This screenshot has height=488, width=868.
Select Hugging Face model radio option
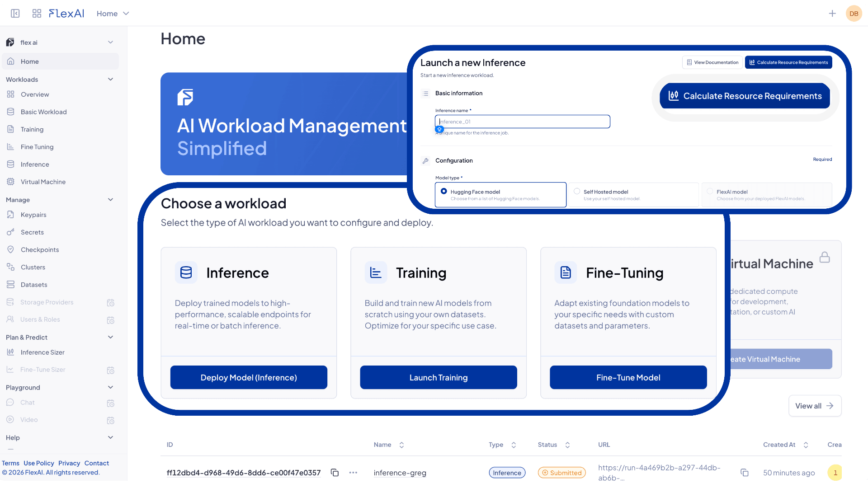(444, 192)
